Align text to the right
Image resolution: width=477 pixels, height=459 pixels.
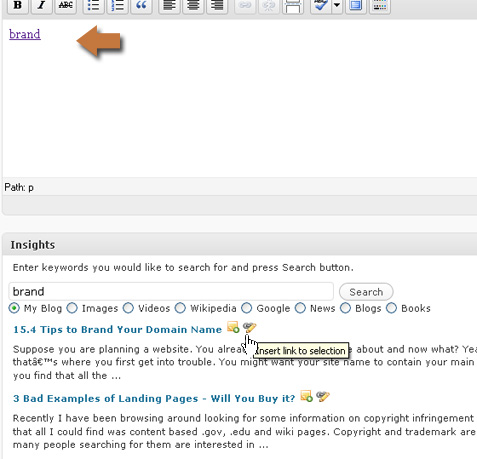pyautogui.click(x=217, y=6)
